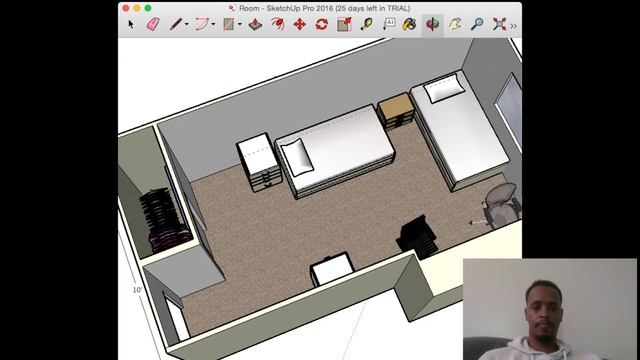The image size is (640, 360).
Task: Select the Arc tool
Action: pos(201,24)
